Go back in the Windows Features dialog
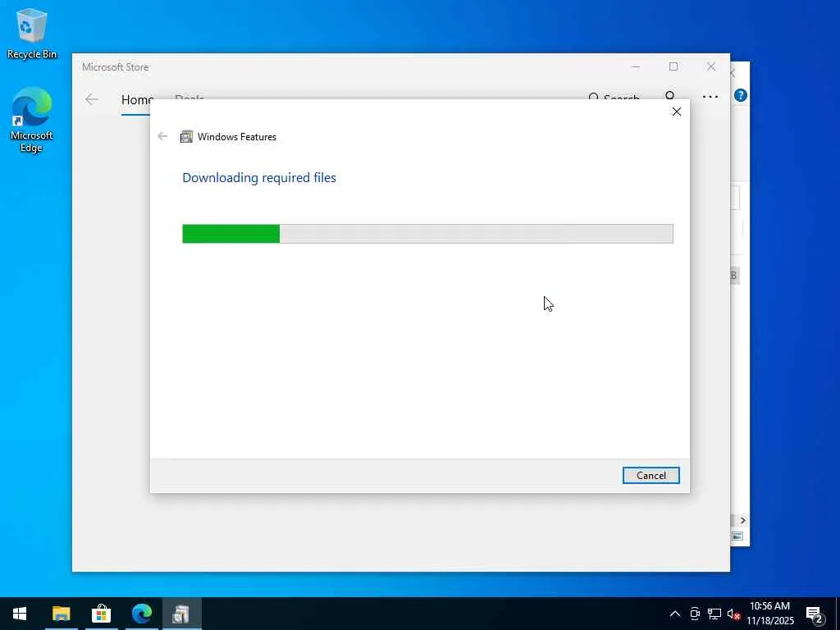Viewport: 840px width, 630px height. point(162,137)
